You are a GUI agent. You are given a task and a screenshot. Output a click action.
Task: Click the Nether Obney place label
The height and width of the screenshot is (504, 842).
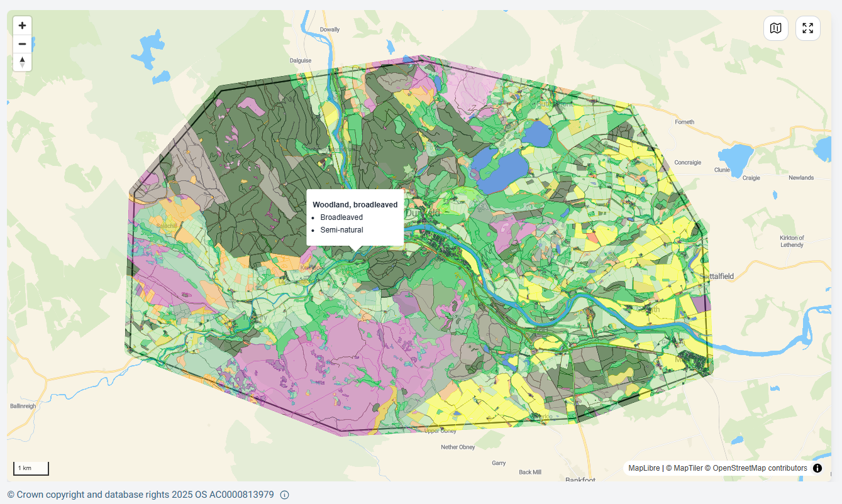click(x=458, y=447)
